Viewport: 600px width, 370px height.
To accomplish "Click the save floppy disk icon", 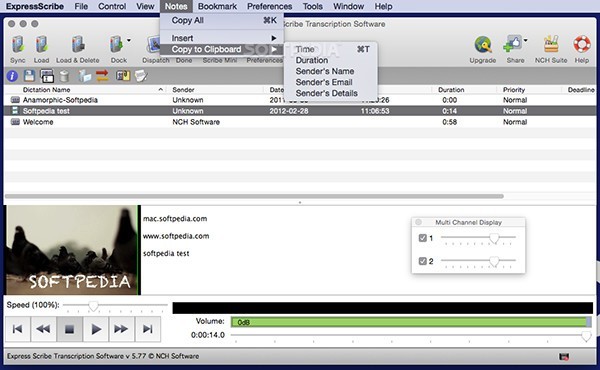I will pos(29,76).
